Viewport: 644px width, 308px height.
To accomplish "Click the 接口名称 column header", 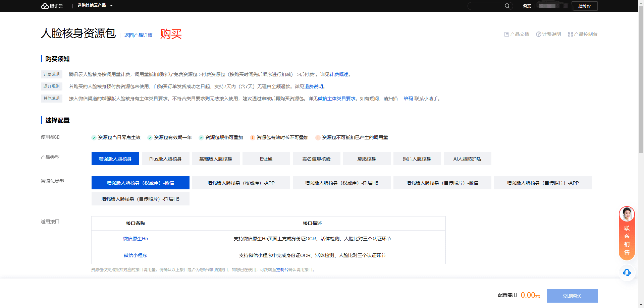I will coord(136,223).
